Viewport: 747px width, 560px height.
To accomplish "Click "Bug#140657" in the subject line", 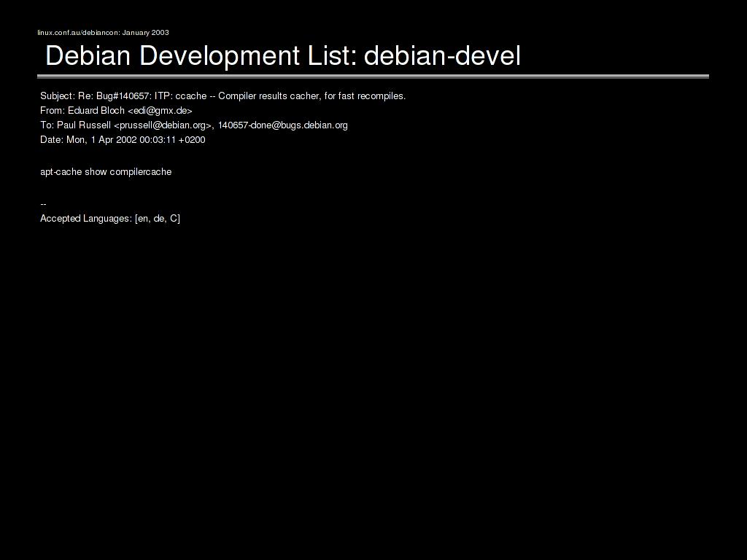I will (123, 96).
